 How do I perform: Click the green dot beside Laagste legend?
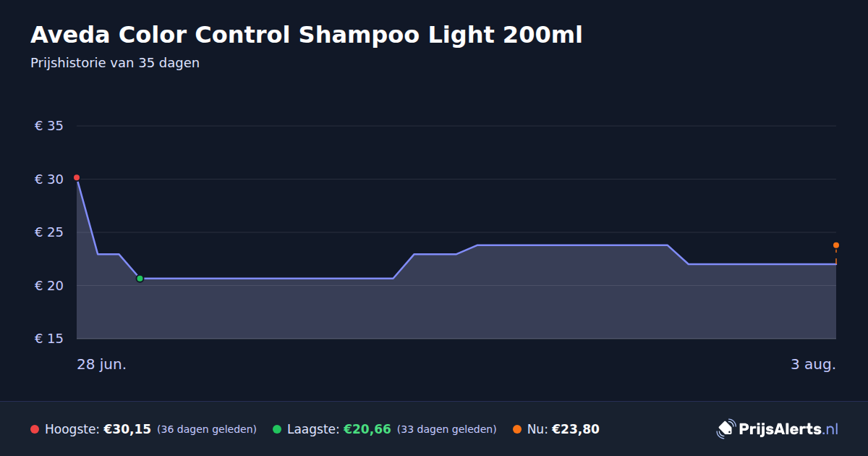277,429
